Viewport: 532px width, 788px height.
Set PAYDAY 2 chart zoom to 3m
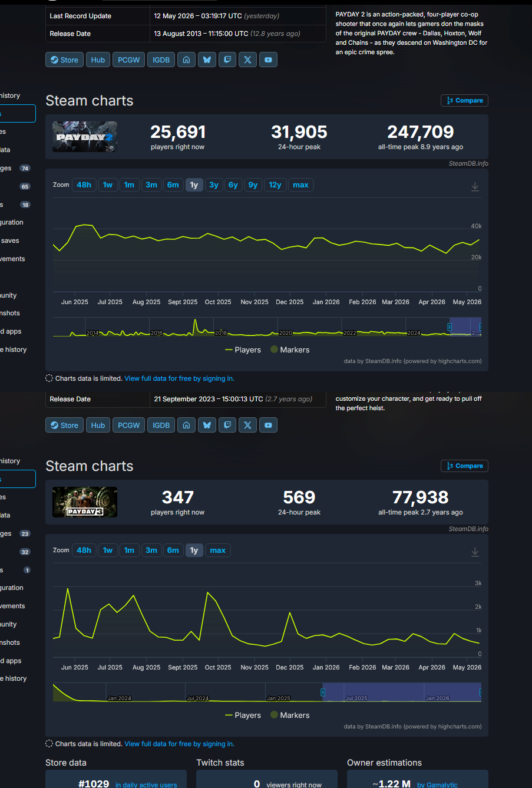click(151, 185)
